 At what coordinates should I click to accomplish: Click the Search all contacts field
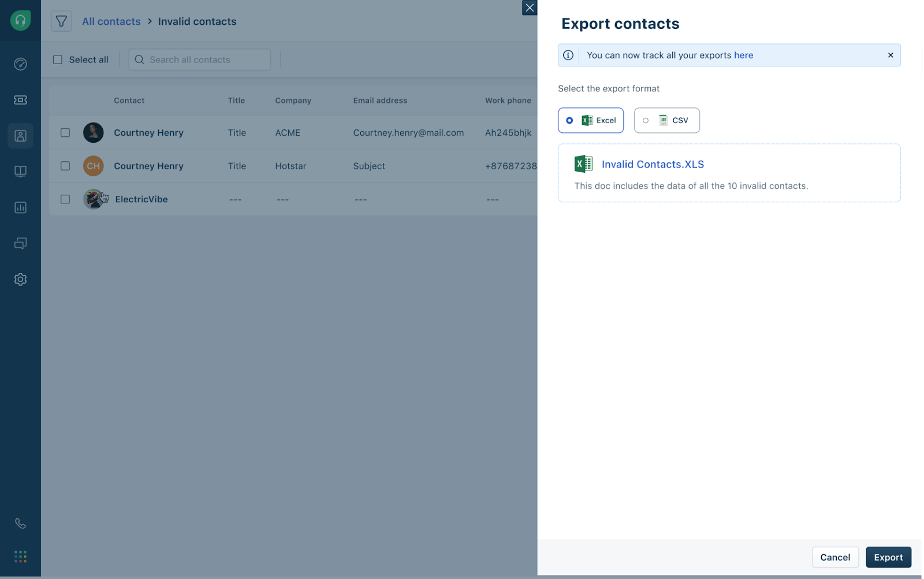tap(199, 60)
